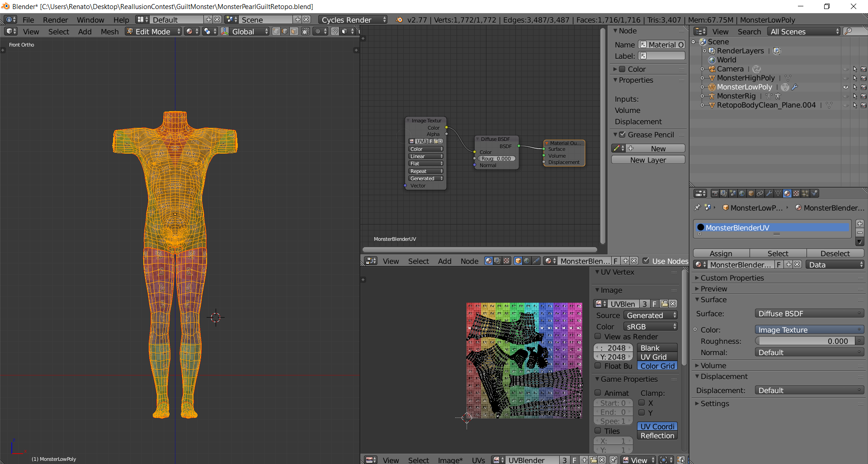Enable the Float Buffer checkbox
This screenshot has width=868, height=464.
(598, 366)
